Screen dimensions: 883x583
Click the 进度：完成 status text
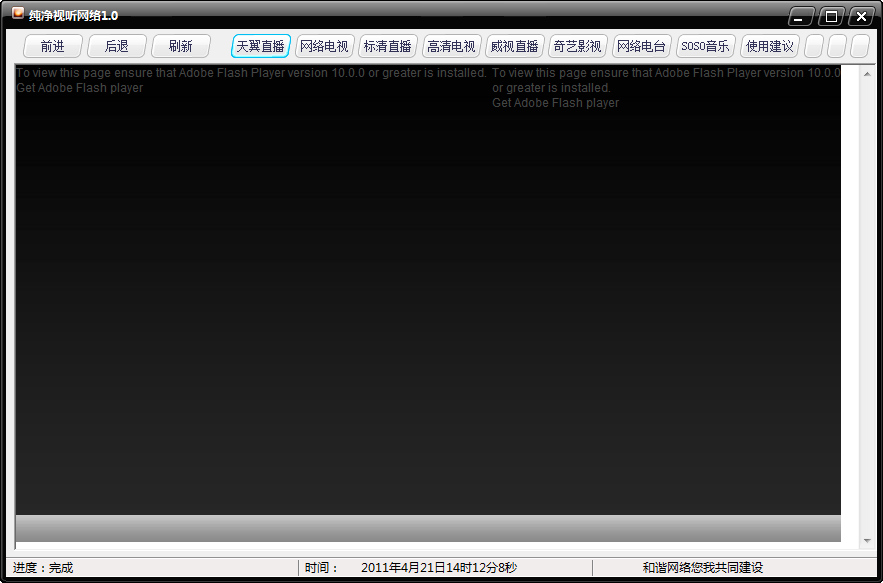pyautogui.click(x=41, y=567)
